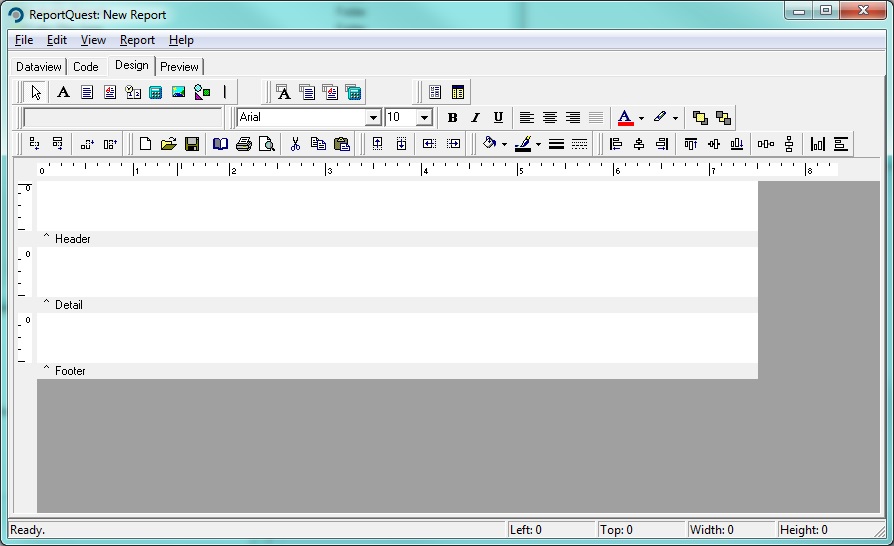The height and width of the screenshot is (546, 894).
Task: Open fill color bucket dropdown arrow
Action: [504, 144]
